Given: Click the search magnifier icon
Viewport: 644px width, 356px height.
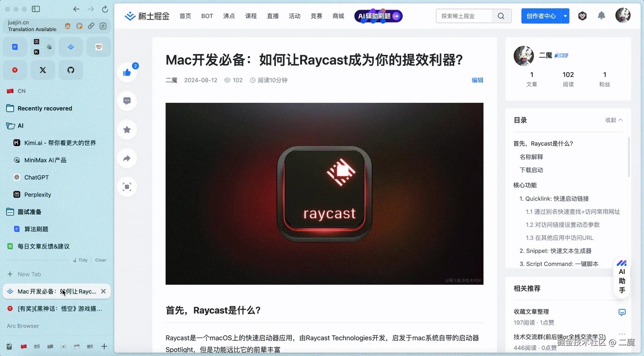Looking at the screenshot, I should (501, 16).
